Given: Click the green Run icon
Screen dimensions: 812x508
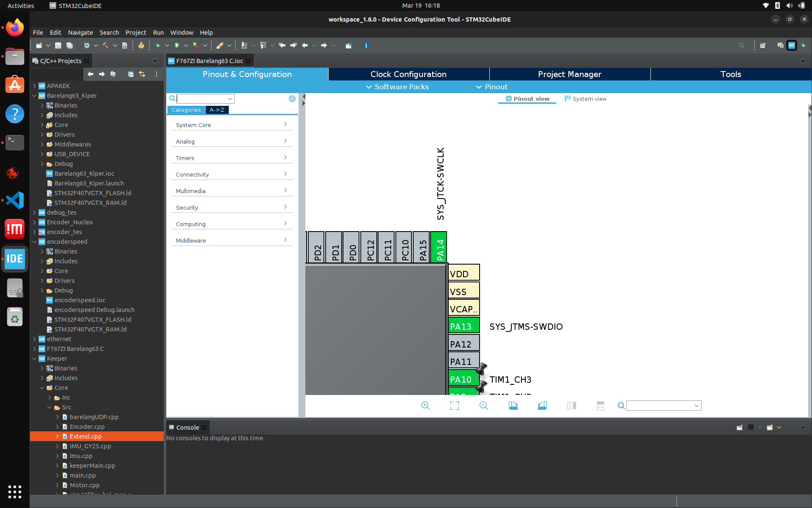Looking at the screenshot, I should pos(177,45).
